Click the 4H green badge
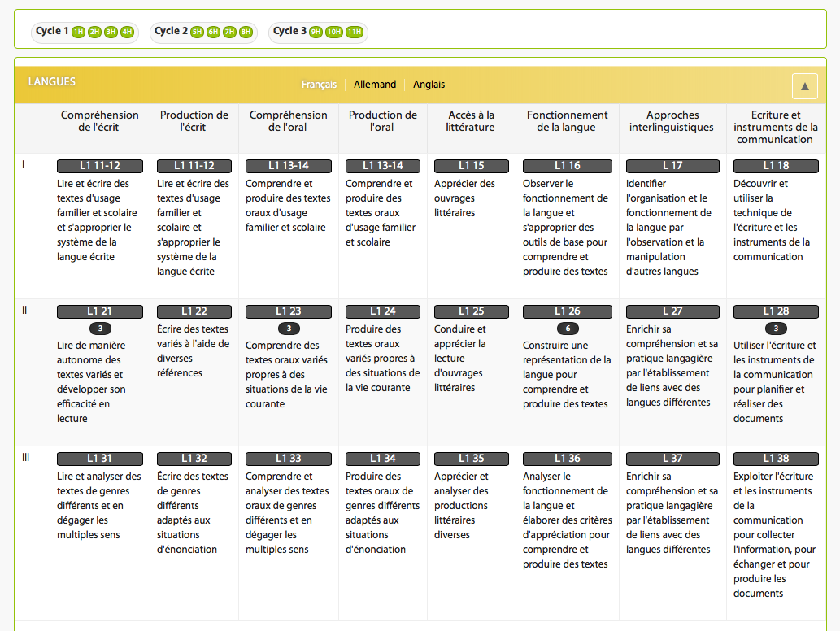840x631 pixels. pyautogui.click(x=127, y=32)
